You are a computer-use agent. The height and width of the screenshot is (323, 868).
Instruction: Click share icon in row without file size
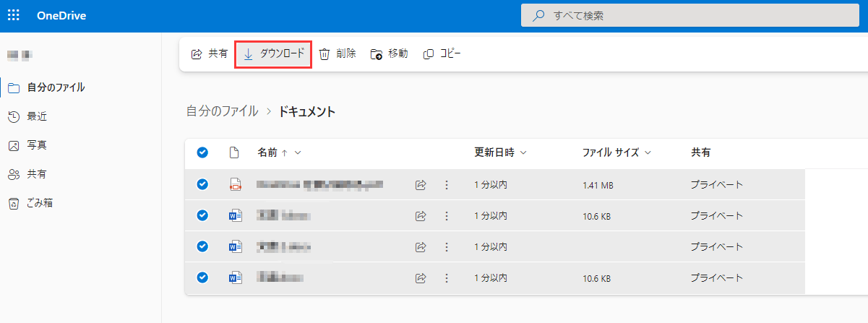point(421,246)
